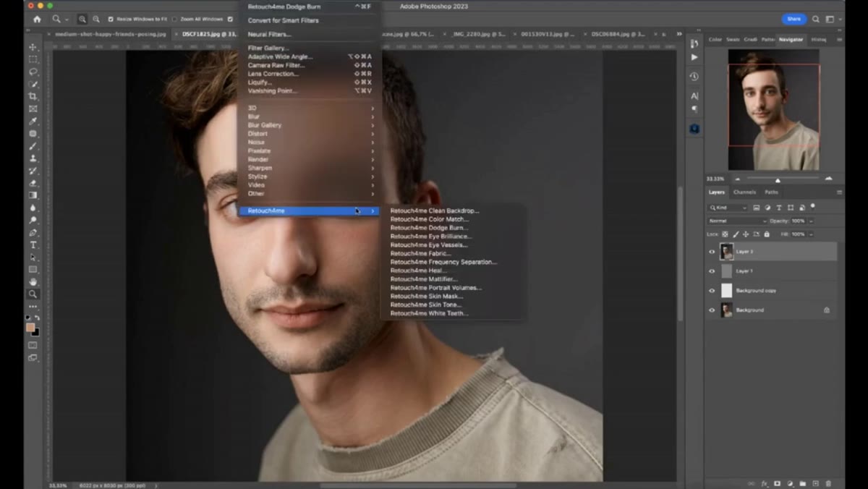
Task: Toggle lock transparent pixels in Layers panel
Action: 725,234
